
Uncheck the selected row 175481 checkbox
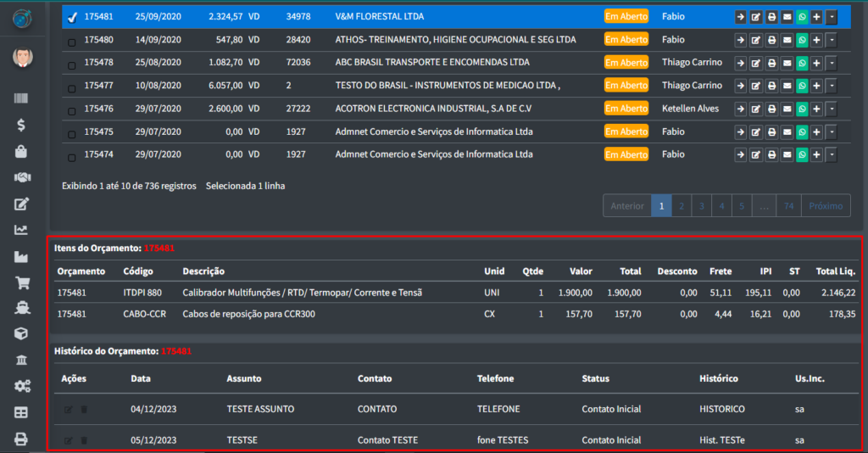[x=72, y=17]
